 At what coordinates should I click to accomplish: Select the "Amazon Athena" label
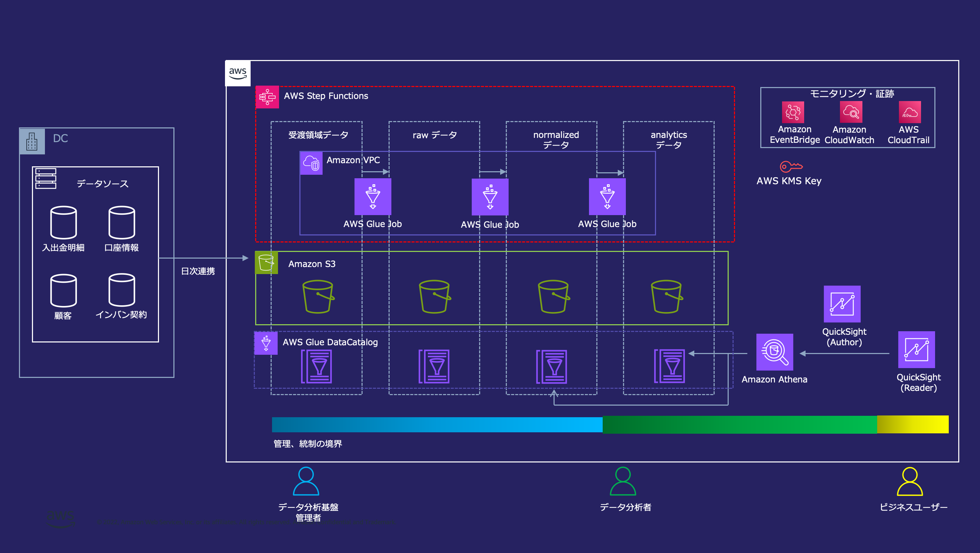pos(775,380)
